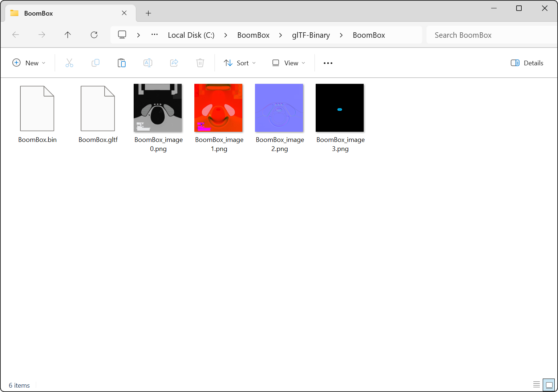
Task: Open the Sort options dropdown
Action: click(240, 63)
